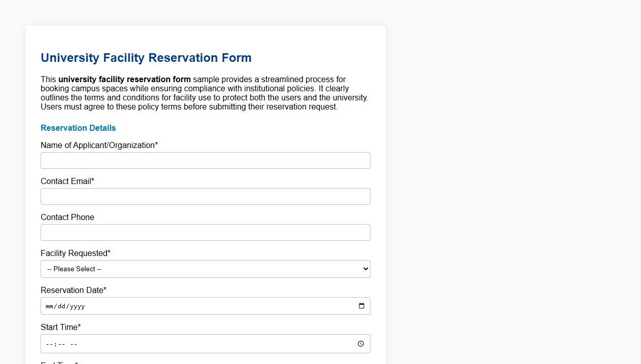Open the calendar picker for Reservation Date
The width and height of the screenshot is (641, 364).
tap(361, 306)
